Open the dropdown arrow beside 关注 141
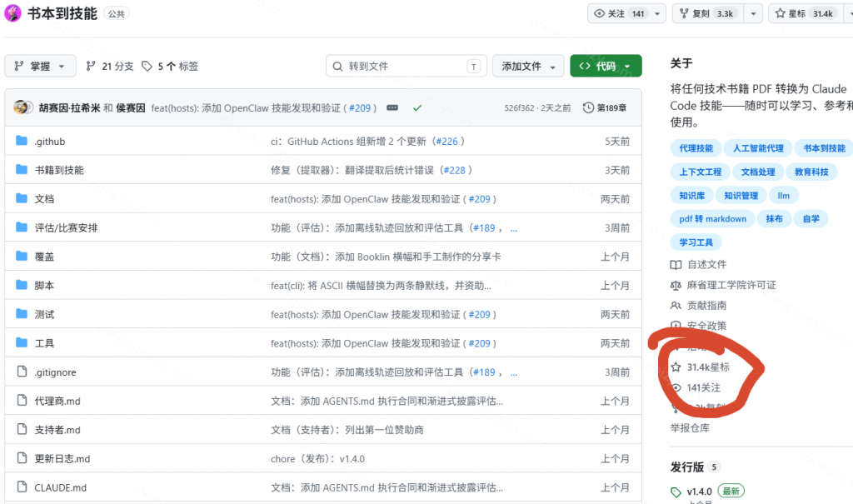853x504 pixels. pyautogui.click(x=657, y=13)
